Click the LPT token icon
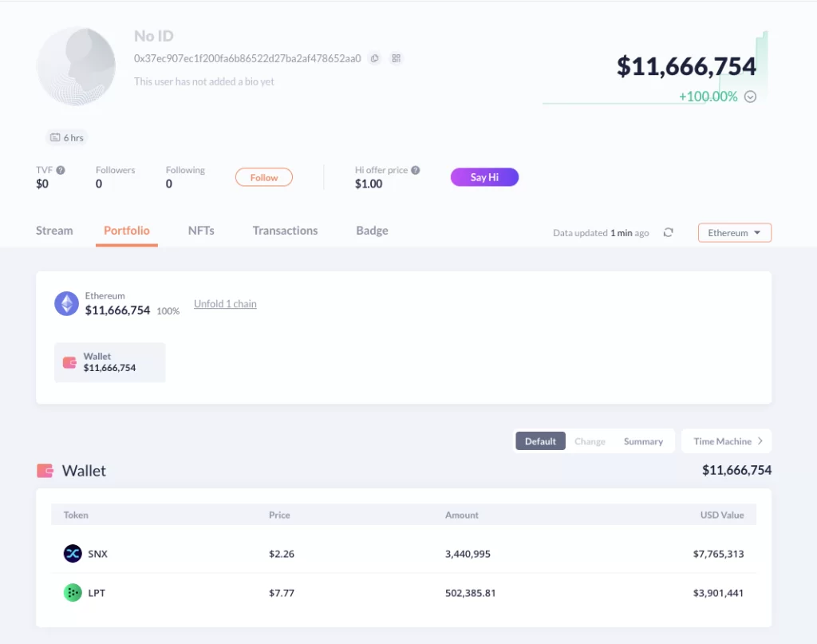 (73, 593)
